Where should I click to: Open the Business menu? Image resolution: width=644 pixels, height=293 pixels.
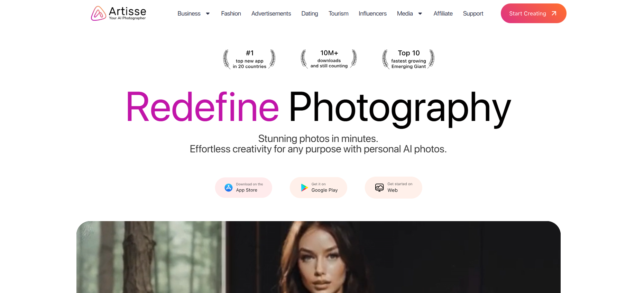[x=189, y=13]
